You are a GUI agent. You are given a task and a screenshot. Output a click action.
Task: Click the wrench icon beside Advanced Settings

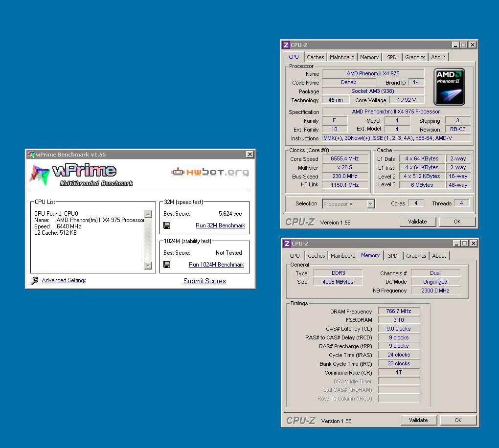click(x=34, y=280)
